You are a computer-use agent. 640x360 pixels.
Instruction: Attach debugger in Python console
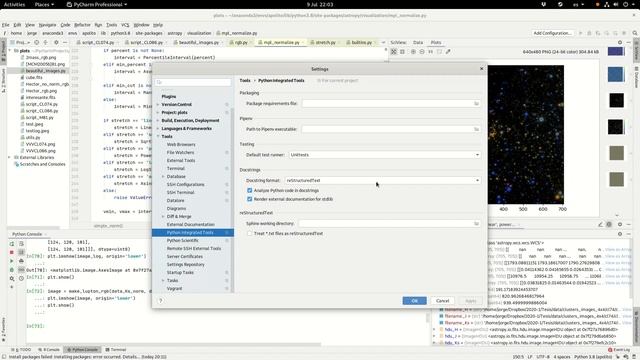[x=12, y=270]
